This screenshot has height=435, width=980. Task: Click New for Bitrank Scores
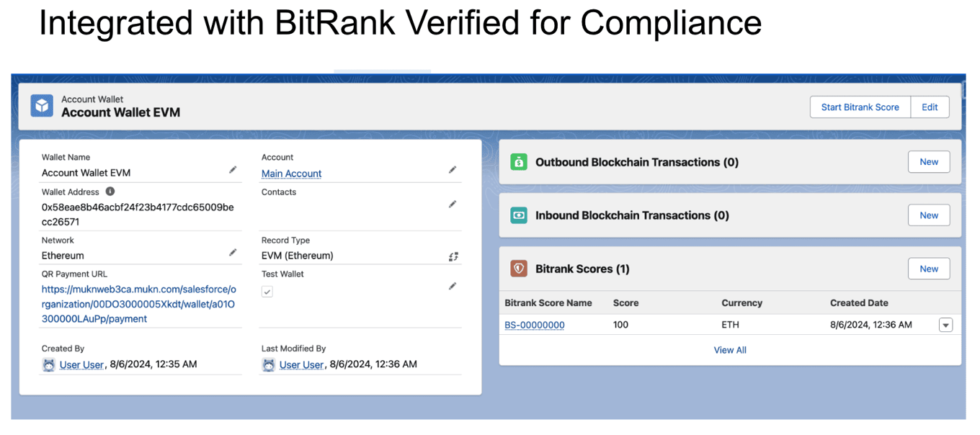click(x=929, y=269)
